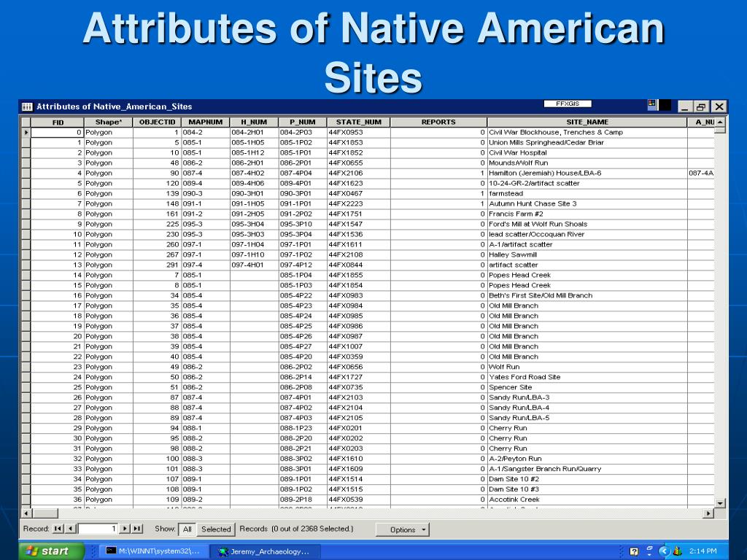This screenshot has height=560, width=747.
Task: Switch to M:\WINNT\system32 taskbar window
Action: click(x=155, y=551)
